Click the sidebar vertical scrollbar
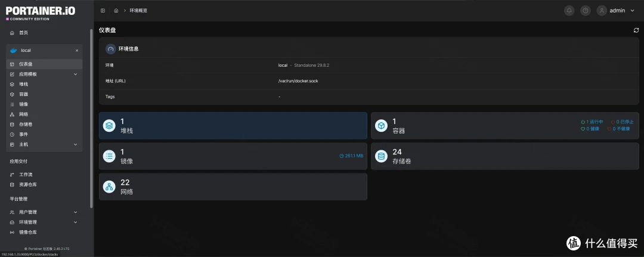The width and height of the screenshot is (644, 257). pos(91,118)
